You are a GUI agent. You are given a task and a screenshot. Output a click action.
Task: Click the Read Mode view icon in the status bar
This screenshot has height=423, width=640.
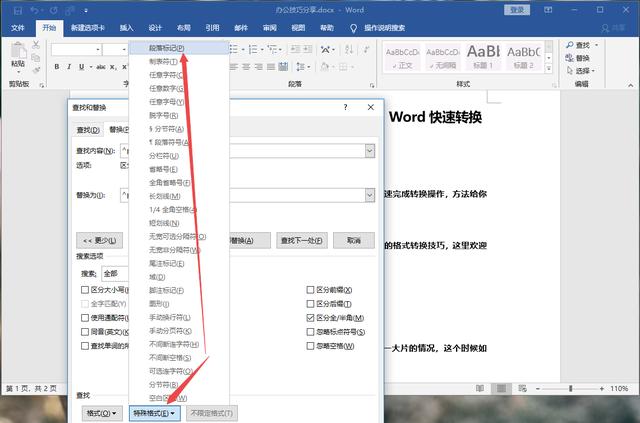pyautogui.click(x=480, y=388)
